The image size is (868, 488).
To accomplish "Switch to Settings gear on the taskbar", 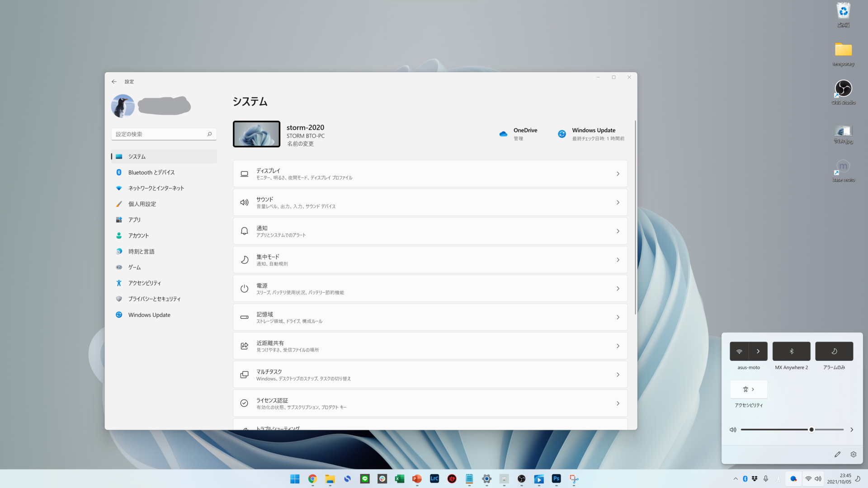I will pyautogui.click(x=486, y=479).
